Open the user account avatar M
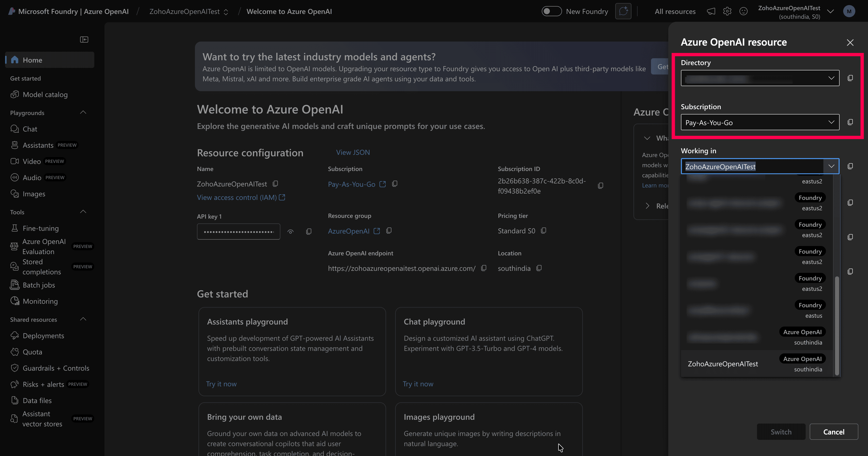 coord(849,11)
